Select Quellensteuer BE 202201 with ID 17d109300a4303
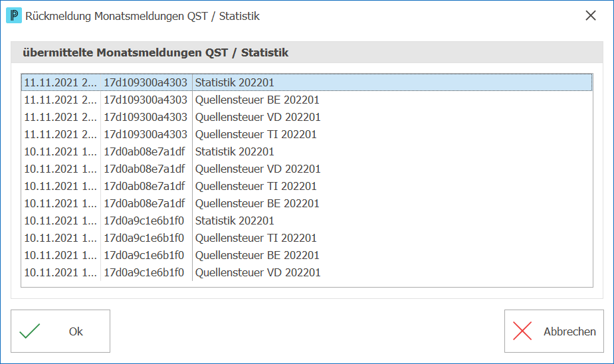 coord(306,100)
